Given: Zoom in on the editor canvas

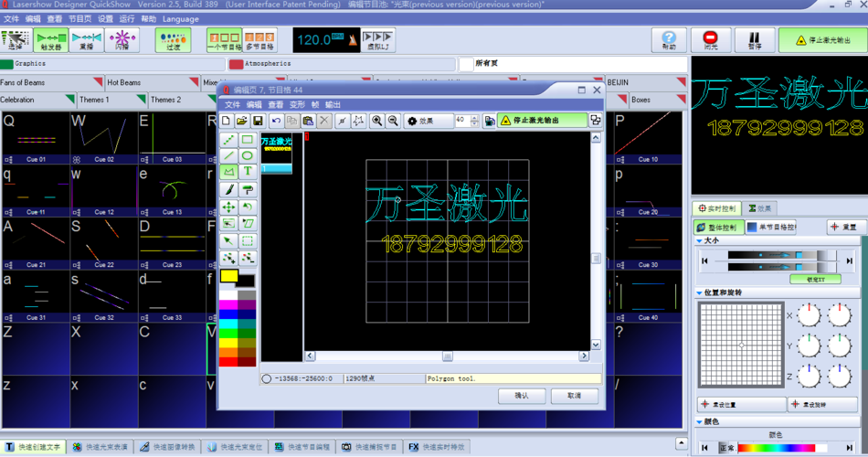Looking at the screenshot, I should (377, 121).
